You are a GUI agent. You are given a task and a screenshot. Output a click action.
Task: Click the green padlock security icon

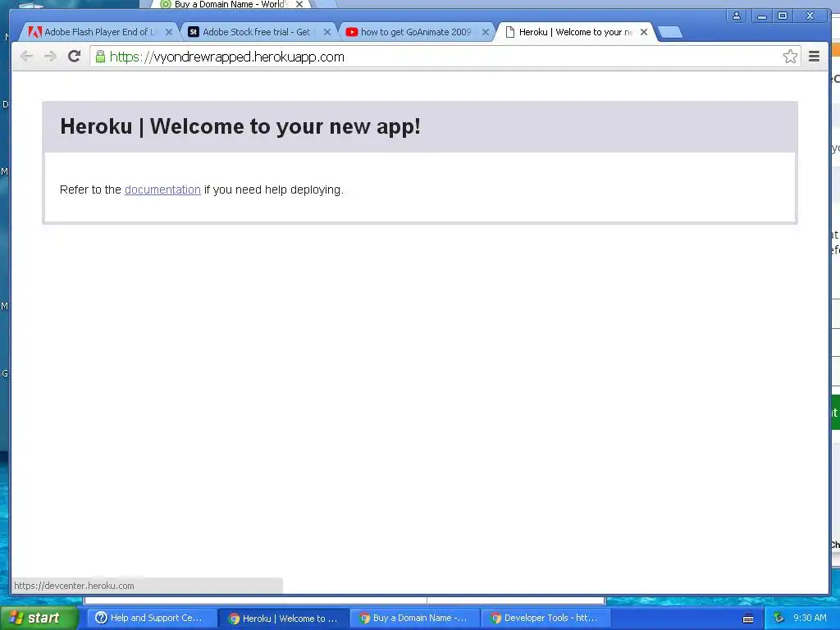point(100,57)
